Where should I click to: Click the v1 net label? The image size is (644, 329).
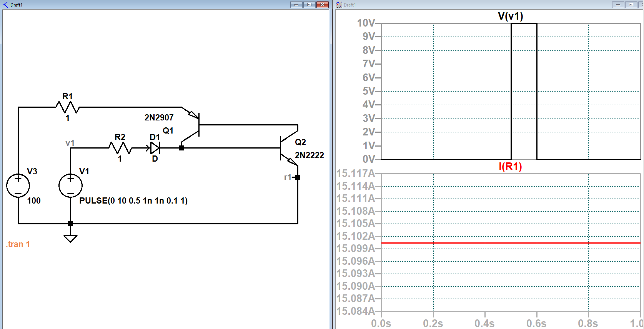coord(70,143)
